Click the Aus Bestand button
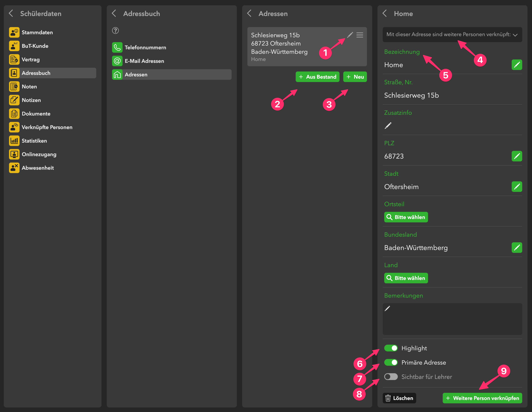 coord(317,77)
